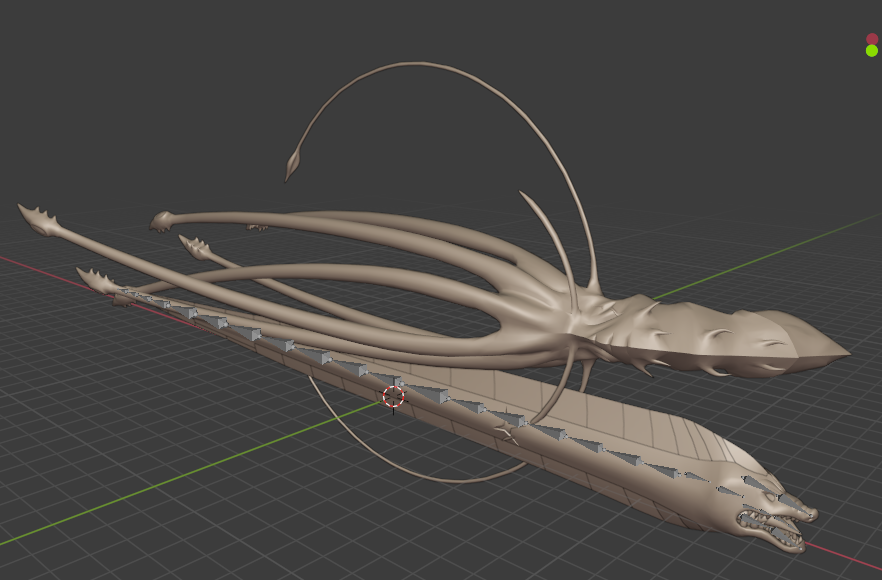The width and height of the screenshot is (882, 580).
Task: Click the red X-axis gizmo dot
Action: 872,39
